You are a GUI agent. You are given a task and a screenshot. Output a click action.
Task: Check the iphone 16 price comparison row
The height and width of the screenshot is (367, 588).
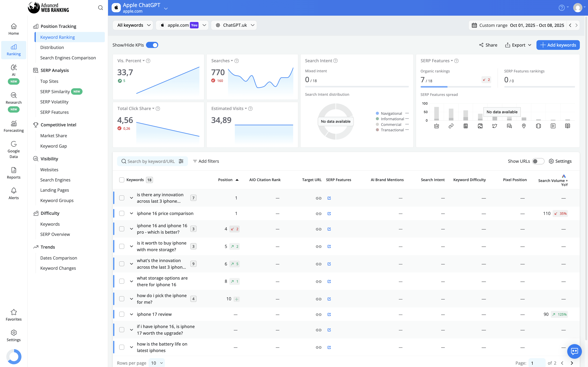click(122, 214)
